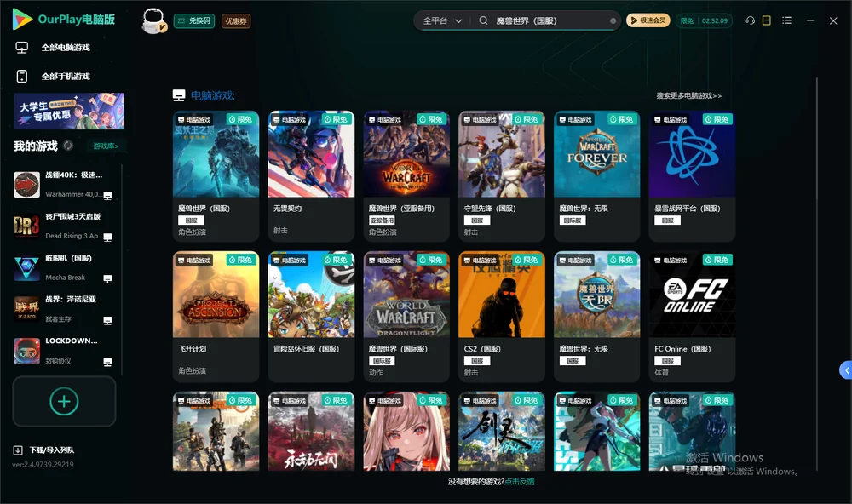The image size is (852, 504).
Task: Open the 魔兽世界 (国服) game card
Action: [x=216, y=176]
